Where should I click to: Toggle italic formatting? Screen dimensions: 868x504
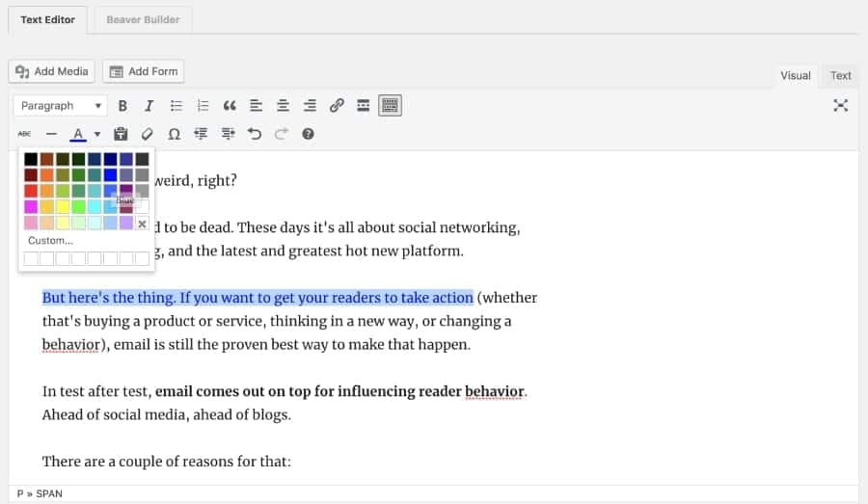pos(149,106)
